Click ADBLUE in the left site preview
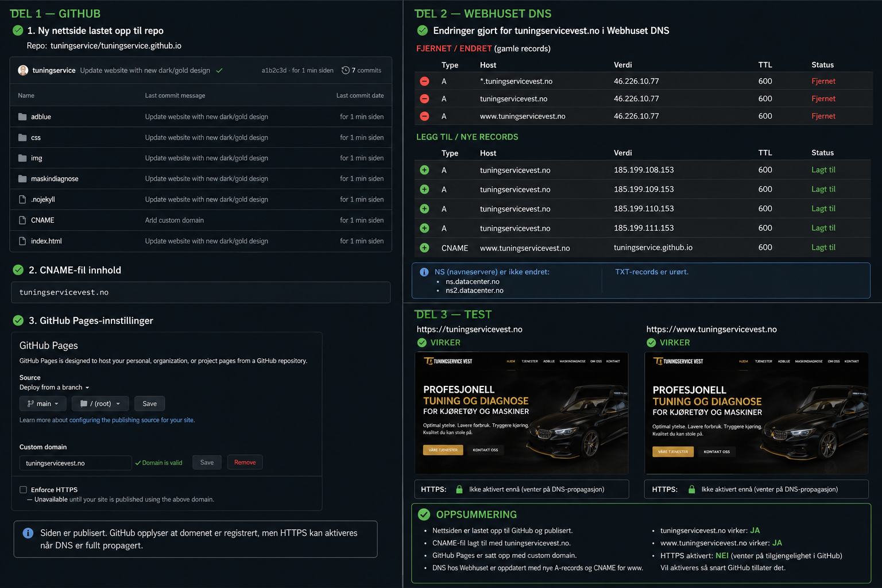The height and width of the screenshot is (588, 882). click(x=549, y=361)
